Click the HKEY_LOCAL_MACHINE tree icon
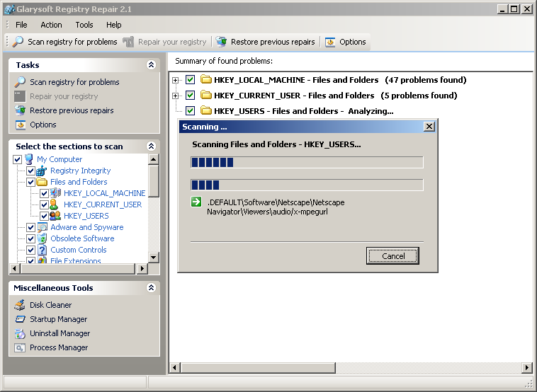 tap(55, 193)
